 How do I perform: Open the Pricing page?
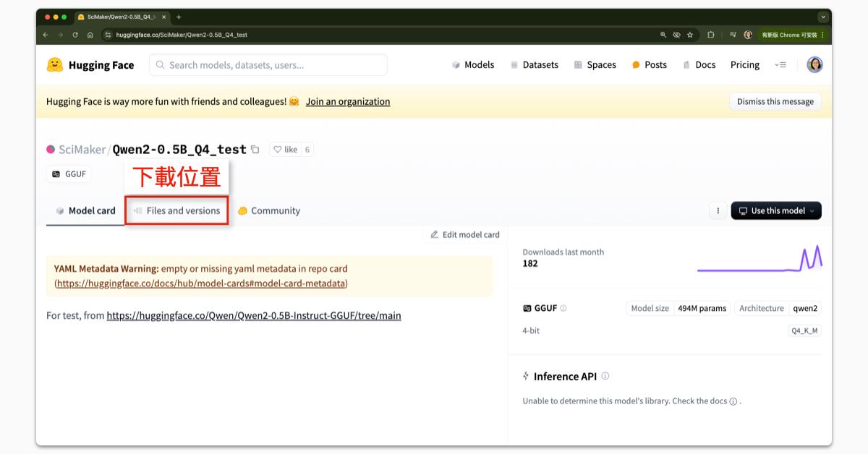coord(745,65)
